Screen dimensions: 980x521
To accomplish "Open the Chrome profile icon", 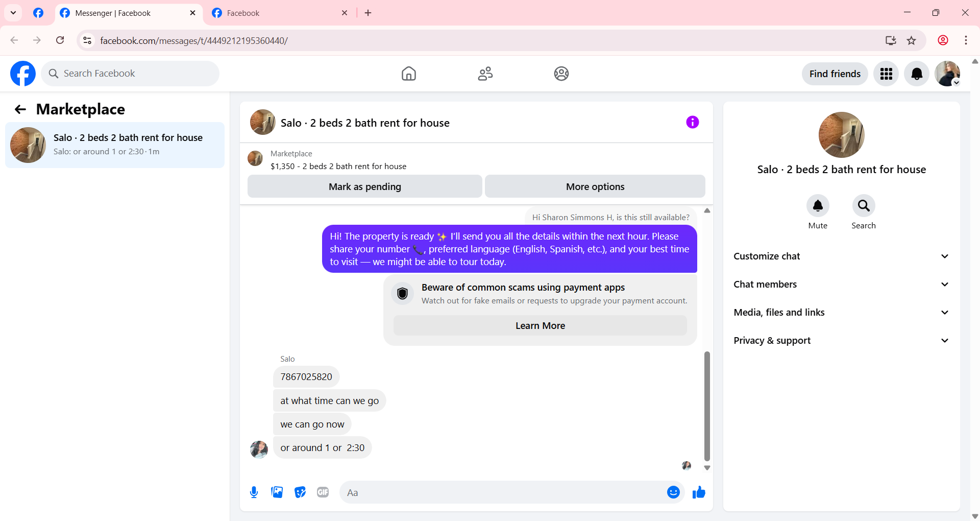I will click(943, 40).
